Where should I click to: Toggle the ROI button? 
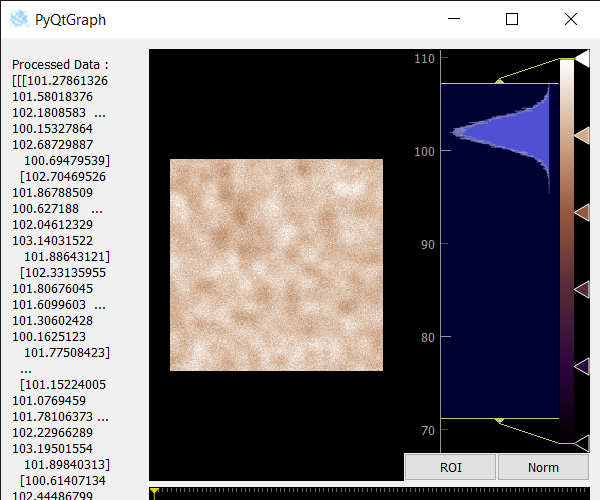tap(450, 467)
